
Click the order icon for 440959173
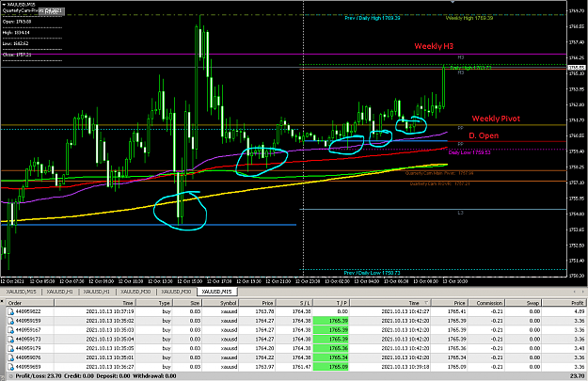point(11,340)
